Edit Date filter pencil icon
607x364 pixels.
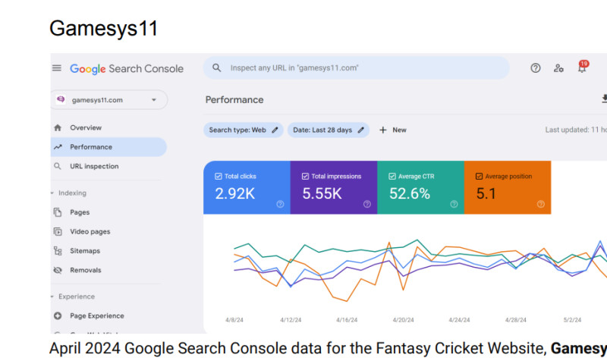click(x=361, y=130)
